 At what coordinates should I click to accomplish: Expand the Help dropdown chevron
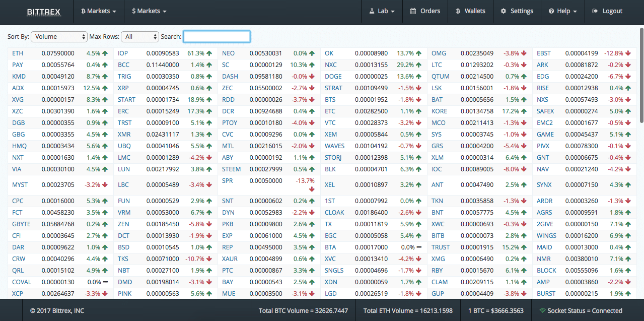574,11
